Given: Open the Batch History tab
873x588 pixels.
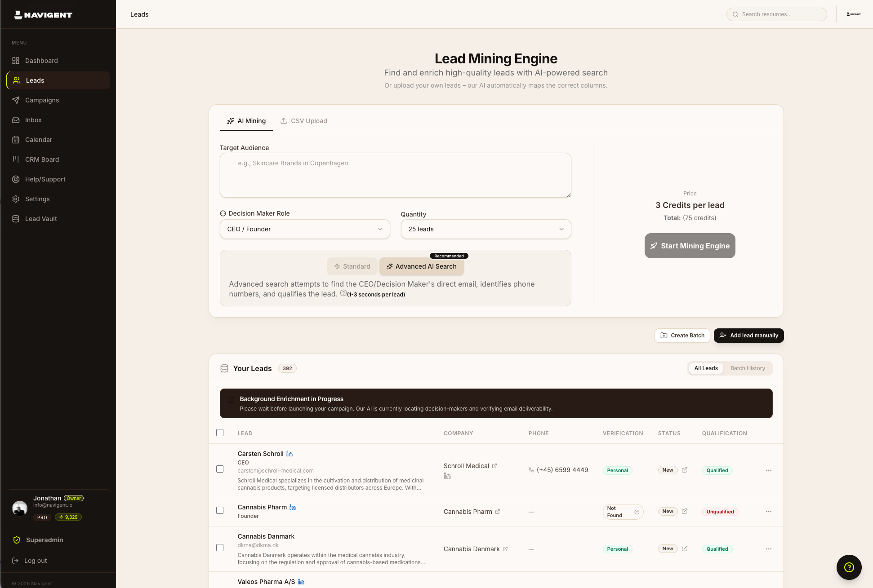Looking at the screenshot, I should [x=747, y=368].
